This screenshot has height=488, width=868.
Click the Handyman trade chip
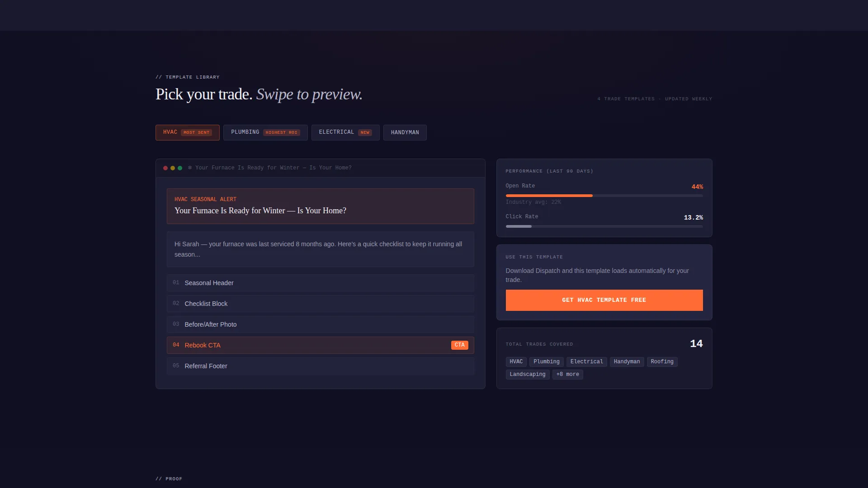point(627,361)
